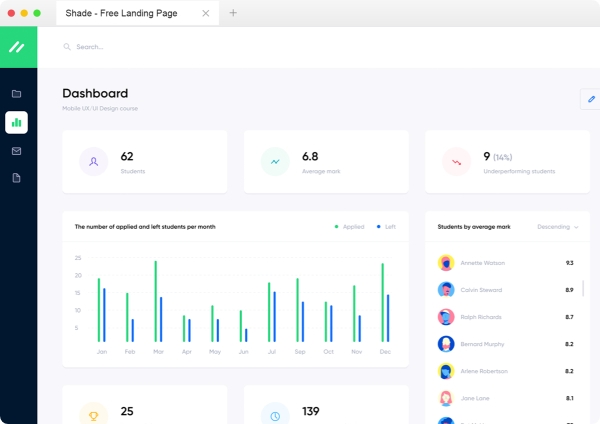
Task: Click the Underperforming students red icon
Action: [456, 161]
